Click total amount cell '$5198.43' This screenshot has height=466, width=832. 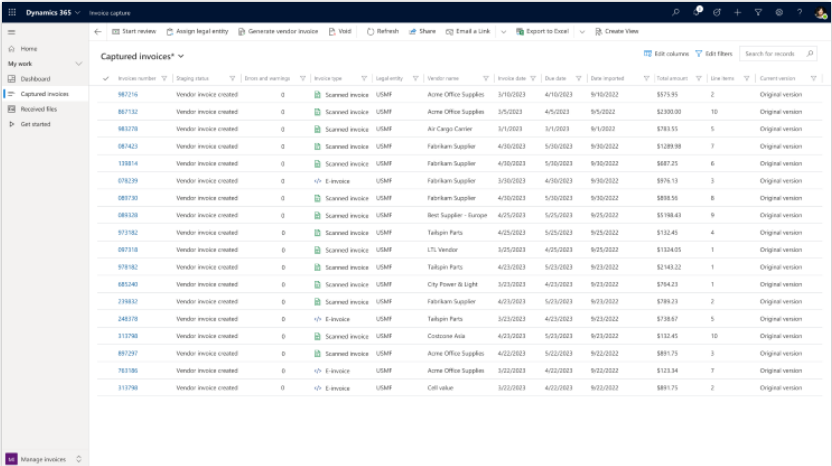(669, 215)
